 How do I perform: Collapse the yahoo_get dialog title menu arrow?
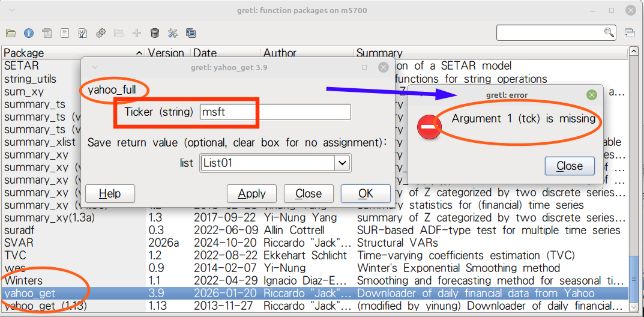point(94,67)
